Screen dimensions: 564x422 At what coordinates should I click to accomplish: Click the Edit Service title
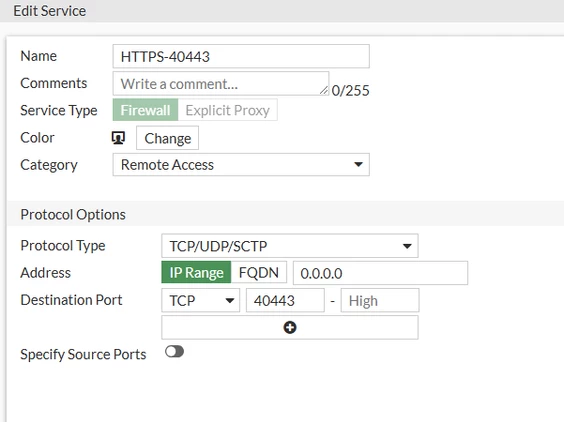pos(50,11)
